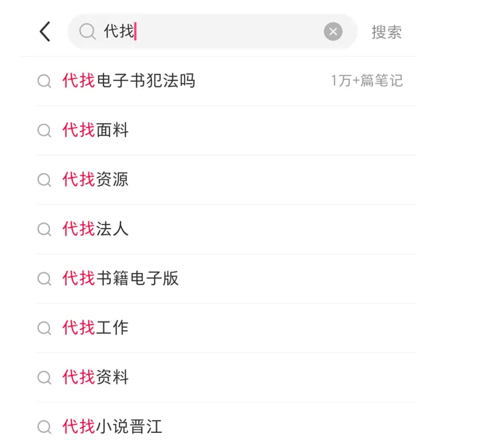This screenshot has width=486, height=448.
Task: Tap search icon next to 代找资源
Action: [44, 180]
